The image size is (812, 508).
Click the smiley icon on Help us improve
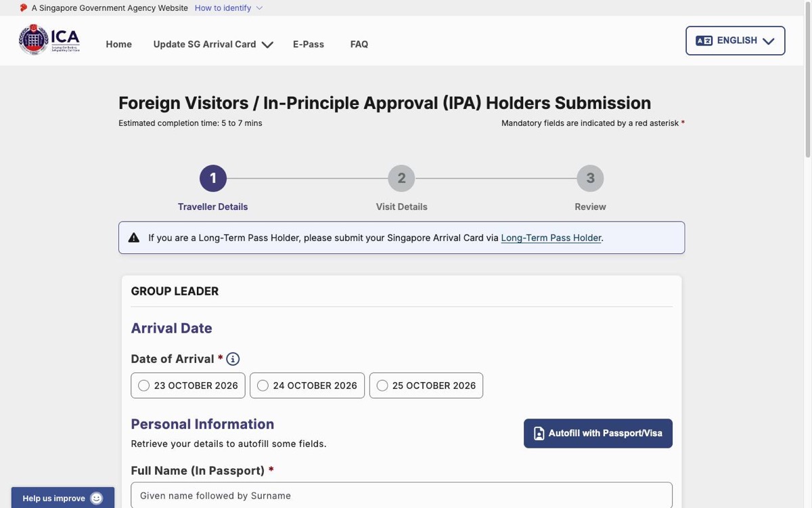point(97,499)
